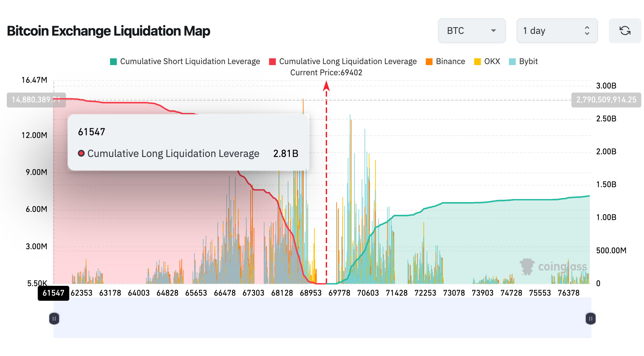Click the range slider track below the chart
The width and height of the screenshot is (644, 356).
point(322,318)
